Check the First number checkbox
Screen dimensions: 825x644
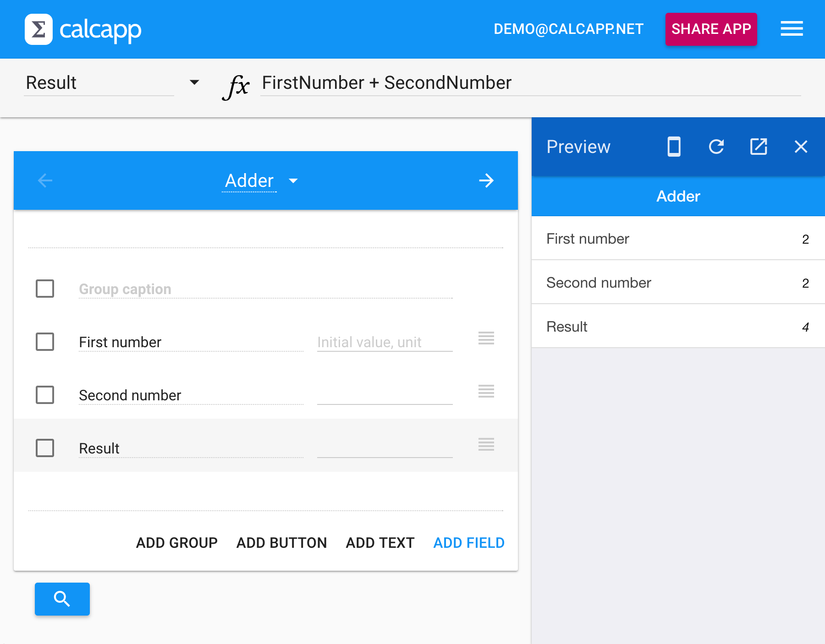point(45,342)
